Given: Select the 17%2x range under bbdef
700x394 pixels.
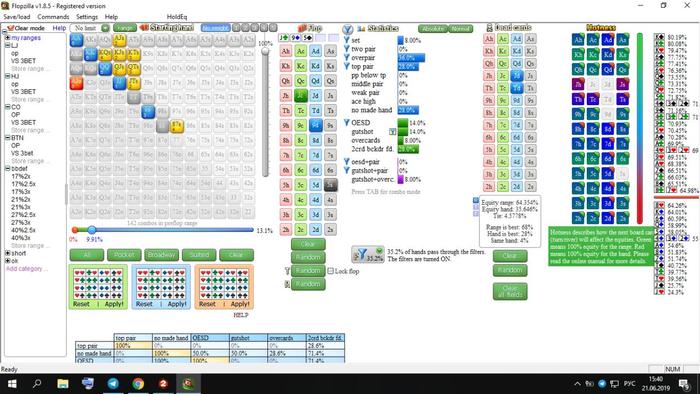Looking at the screenshot, I should [x=21, y=176].
